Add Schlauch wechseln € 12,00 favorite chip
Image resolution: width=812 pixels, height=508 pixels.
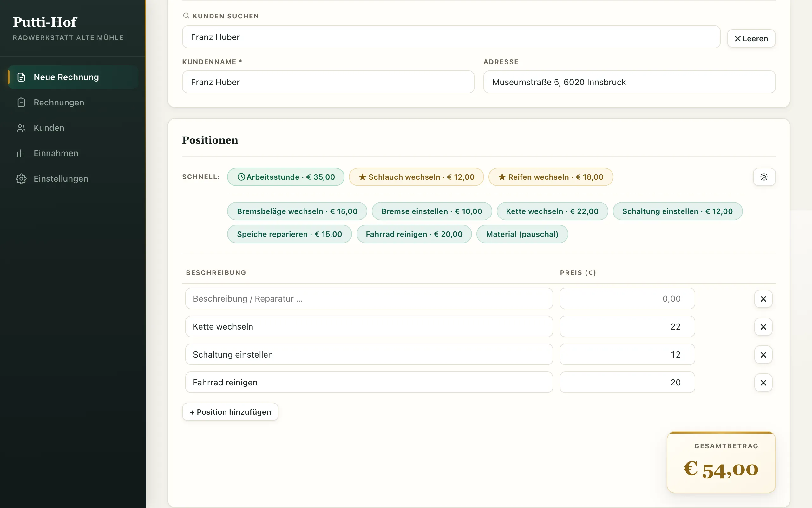pyautogui.click(x=416, y=177)
